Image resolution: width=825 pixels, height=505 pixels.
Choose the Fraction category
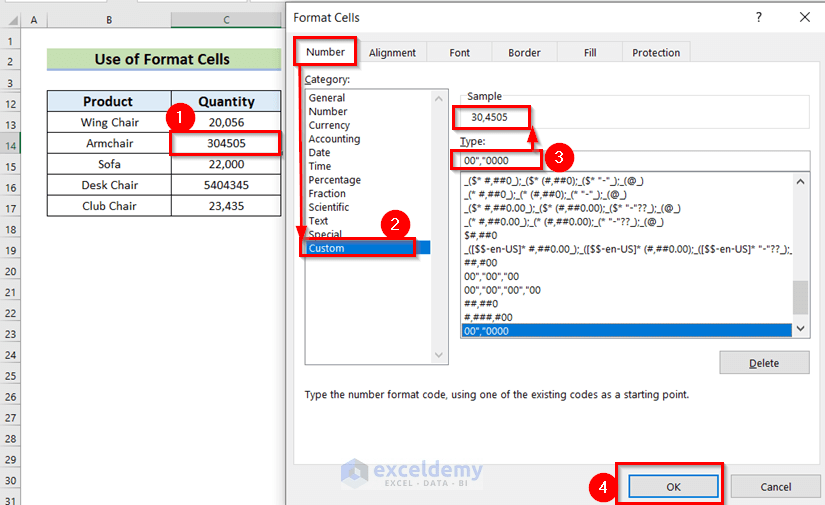pos(327,194)
